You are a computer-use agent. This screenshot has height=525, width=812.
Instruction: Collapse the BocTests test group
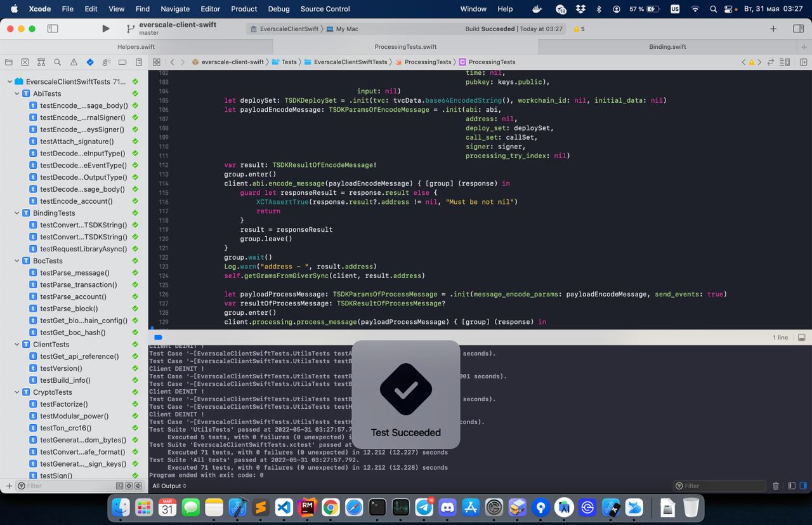17,261
